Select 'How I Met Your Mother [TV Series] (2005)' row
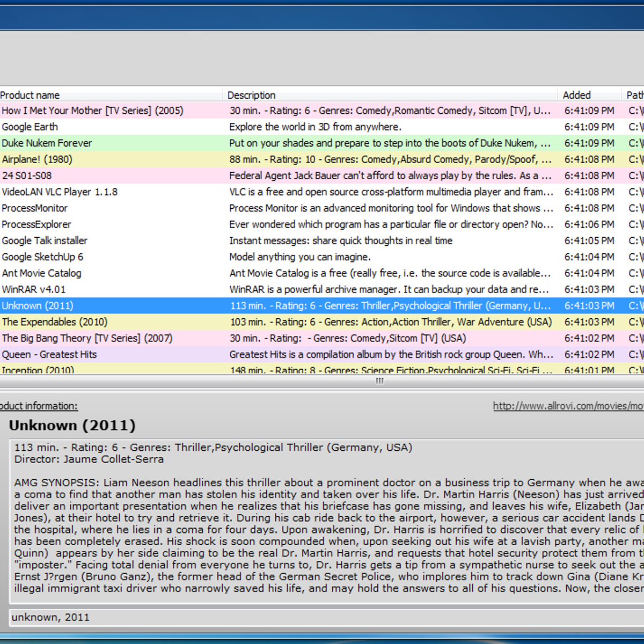This screenshot has width=644, height=644. point(322,111)
